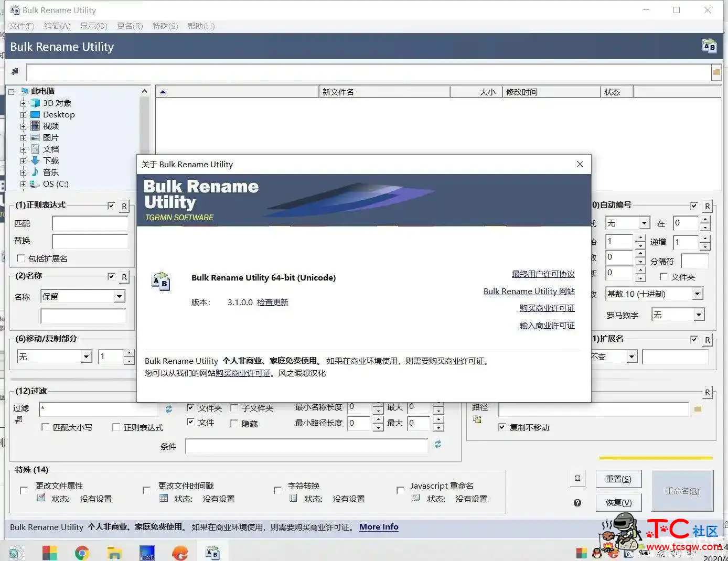Click the pin icon left of the path bar
The width and height of the screenshot is (728, 561).
pyautogui.click(x=15, y=72)
